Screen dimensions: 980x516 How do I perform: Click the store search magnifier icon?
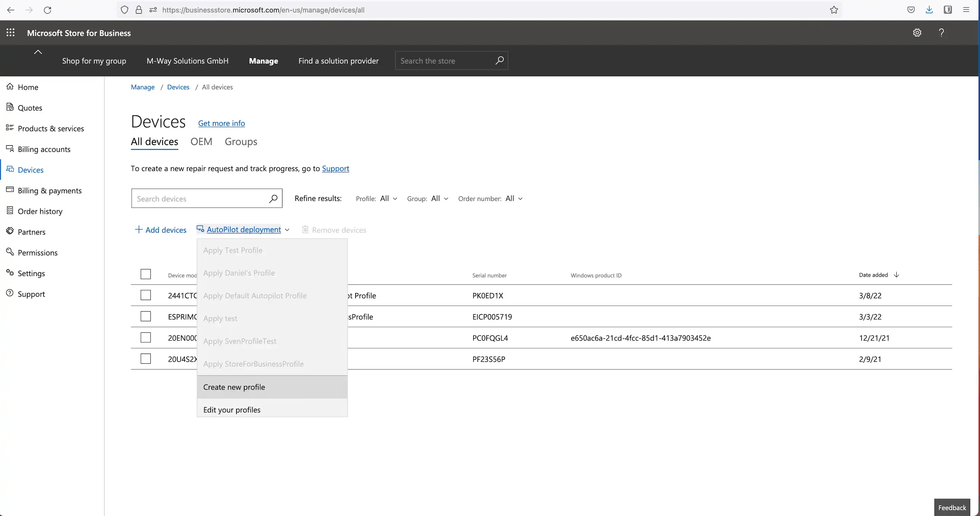pyautogui.click(x=499, y=61)
